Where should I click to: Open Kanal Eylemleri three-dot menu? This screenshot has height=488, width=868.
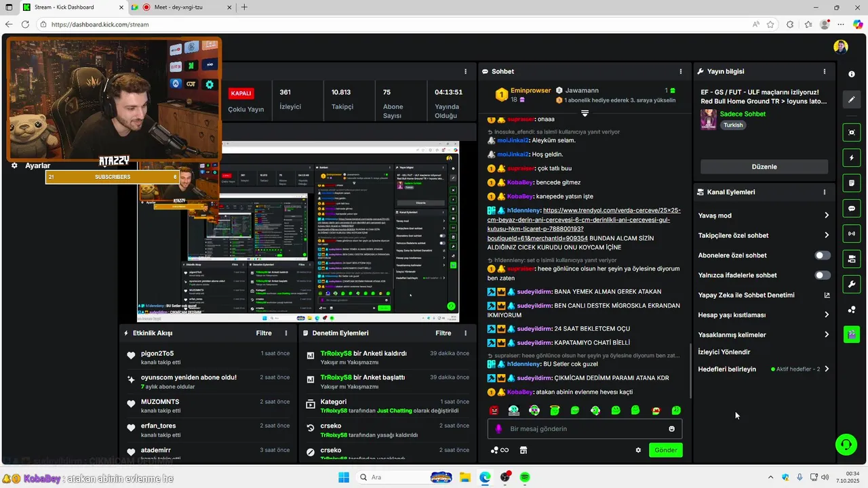click(825, 192)
